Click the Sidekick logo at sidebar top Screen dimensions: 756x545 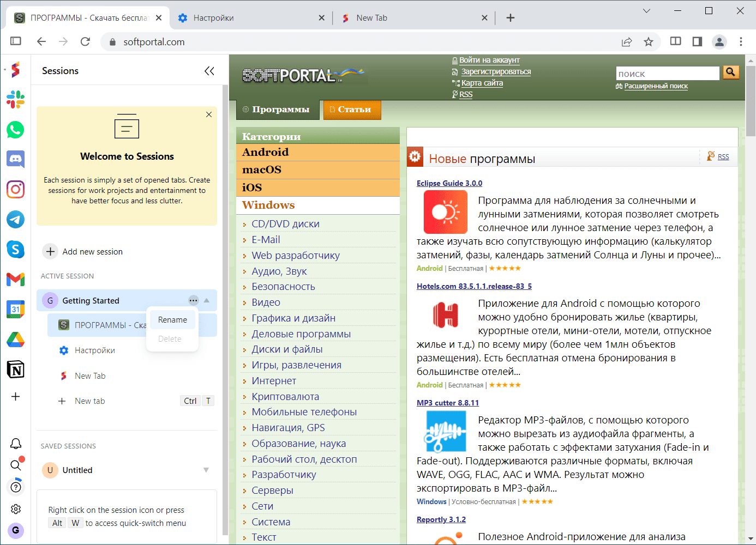pyautogui.click(x=15, y=69)
